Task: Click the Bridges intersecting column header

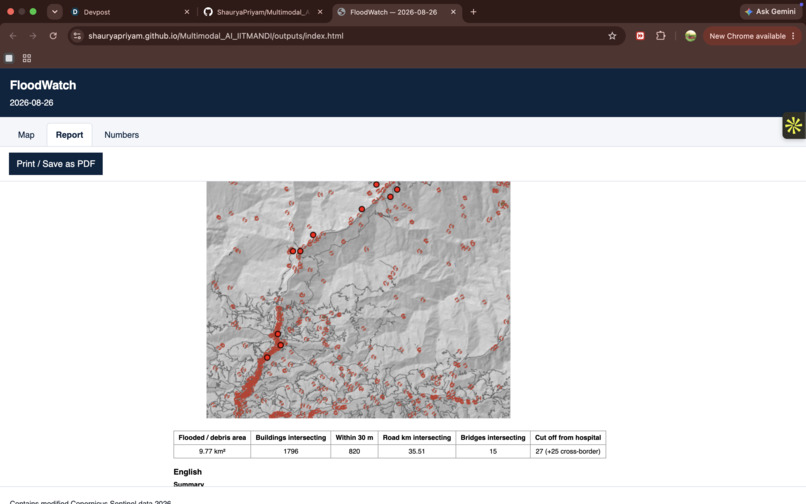Action: (493, 438)
